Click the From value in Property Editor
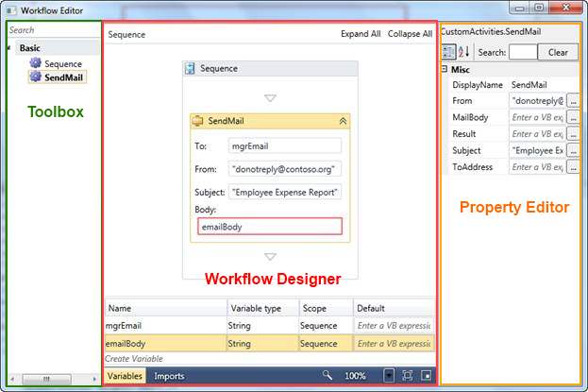 click(537, 101)
